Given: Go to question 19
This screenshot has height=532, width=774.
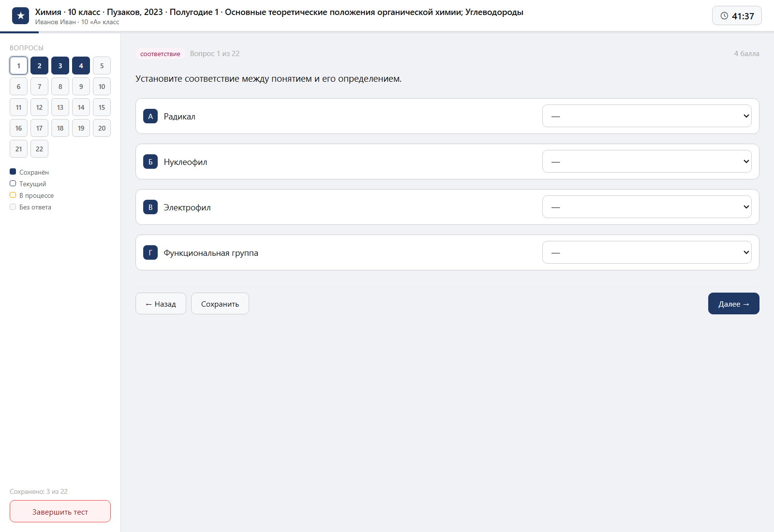Looking at the screenshot, I should 81,128.
